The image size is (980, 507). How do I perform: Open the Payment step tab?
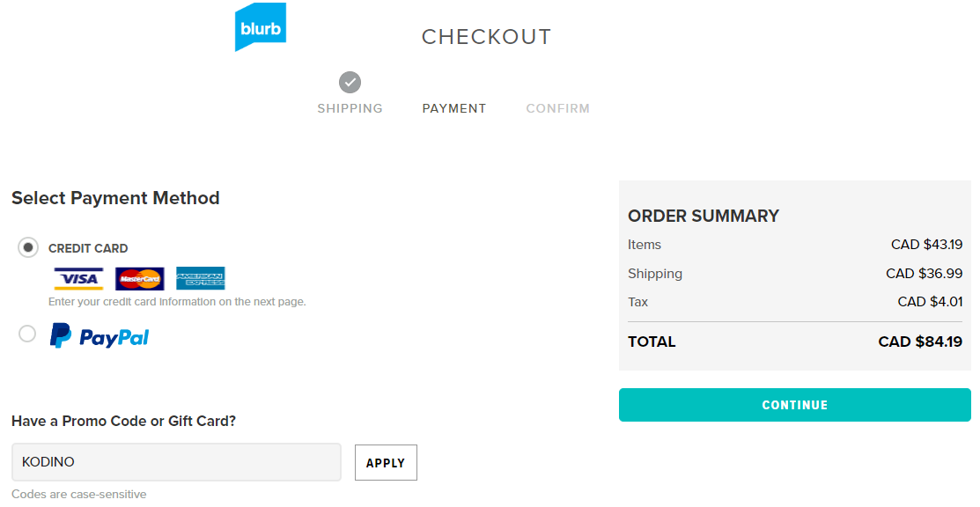(454, 109)
